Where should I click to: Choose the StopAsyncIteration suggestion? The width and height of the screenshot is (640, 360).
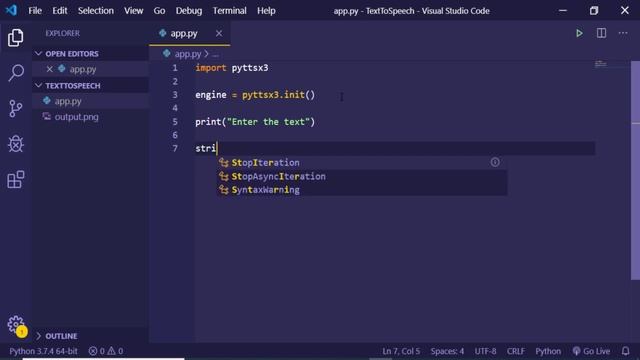362,176
